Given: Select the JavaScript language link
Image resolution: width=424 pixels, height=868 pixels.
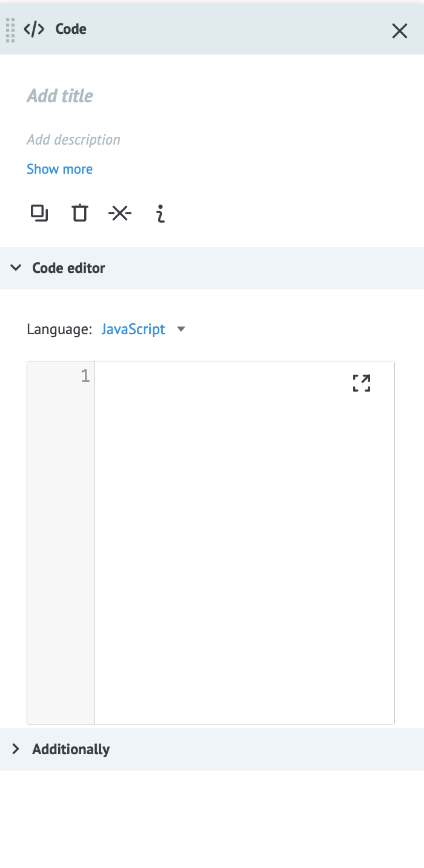Looking at the screenshot, I should pos(133,329).
